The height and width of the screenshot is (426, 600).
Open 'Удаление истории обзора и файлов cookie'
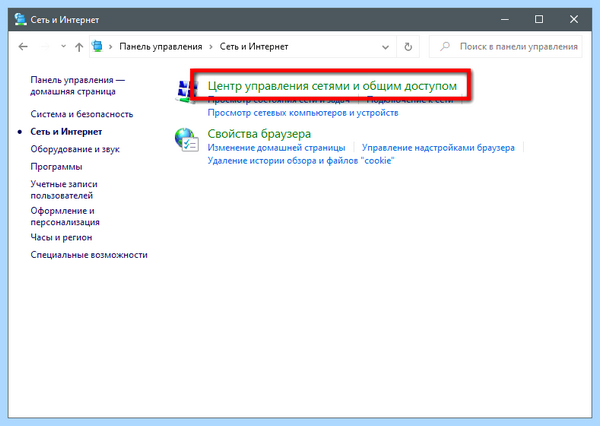click(x=301, y=161)
